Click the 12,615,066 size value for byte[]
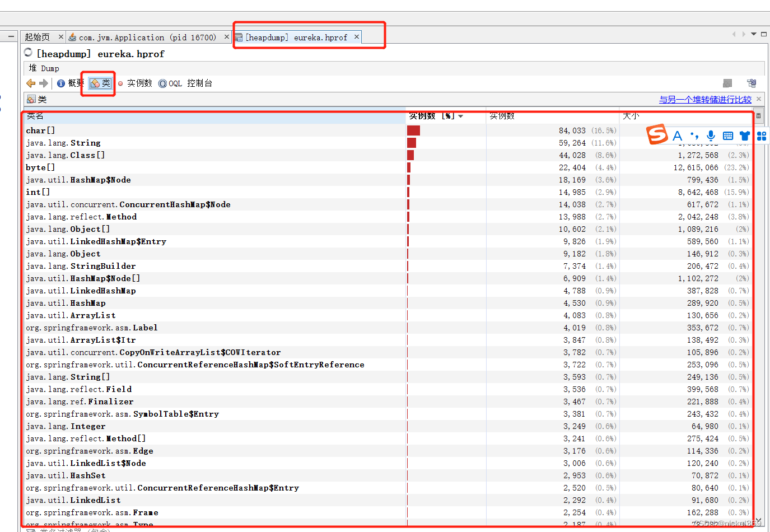 (x=696, y=167)
